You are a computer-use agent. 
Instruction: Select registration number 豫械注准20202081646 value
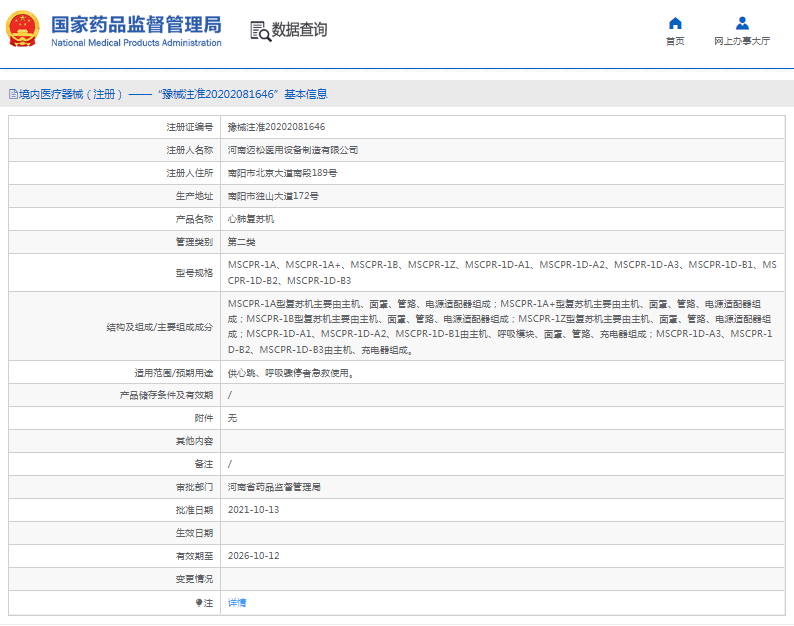click(x=276, y=127)
